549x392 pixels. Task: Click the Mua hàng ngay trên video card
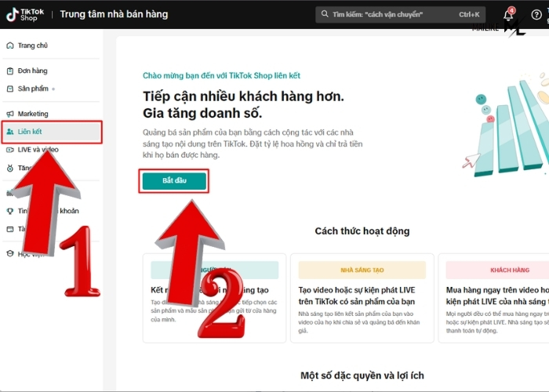pos(493,298)
